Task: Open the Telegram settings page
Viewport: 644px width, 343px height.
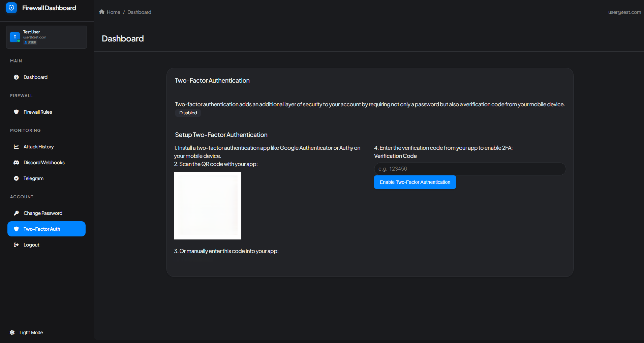Action: (47, 178)
